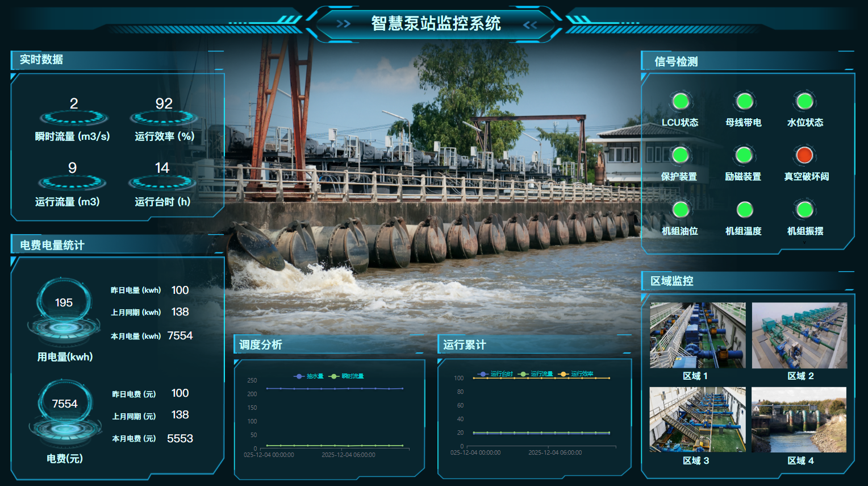Click the 昨日电量 (kwh) label
Screen dimensions: 868x486
136,290
